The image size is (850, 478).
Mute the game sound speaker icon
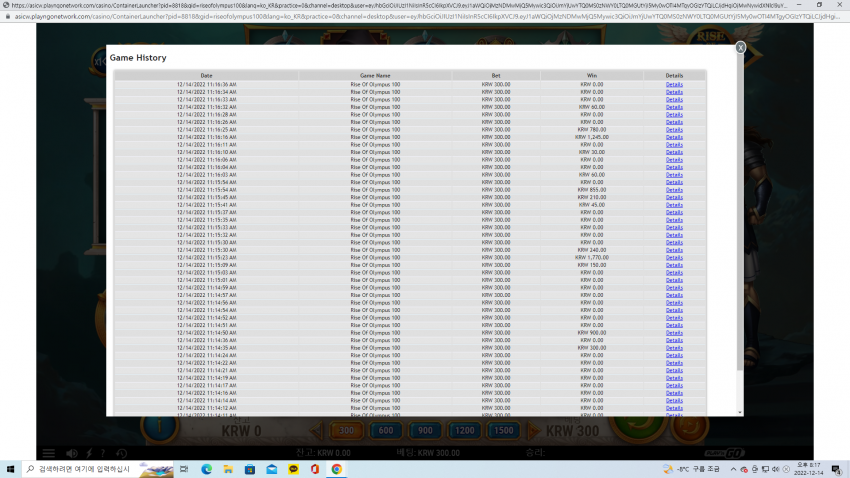72,453
